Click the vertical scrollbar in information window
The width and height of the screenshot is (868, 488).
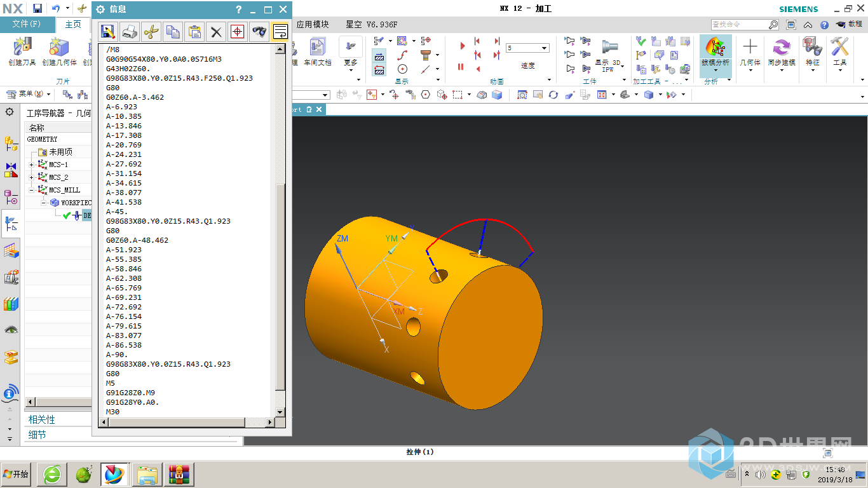(280, 288)
